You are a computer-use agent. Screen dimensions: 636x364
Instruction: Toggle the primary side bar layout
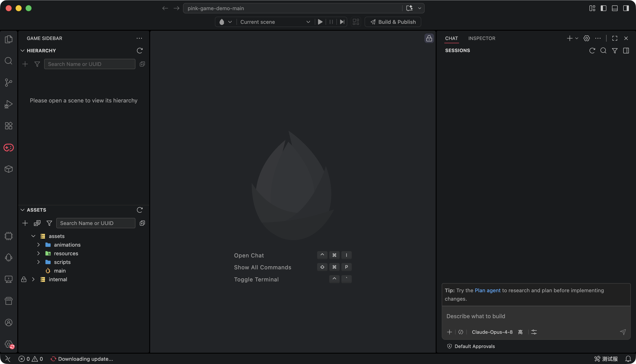tap(603, 8)
